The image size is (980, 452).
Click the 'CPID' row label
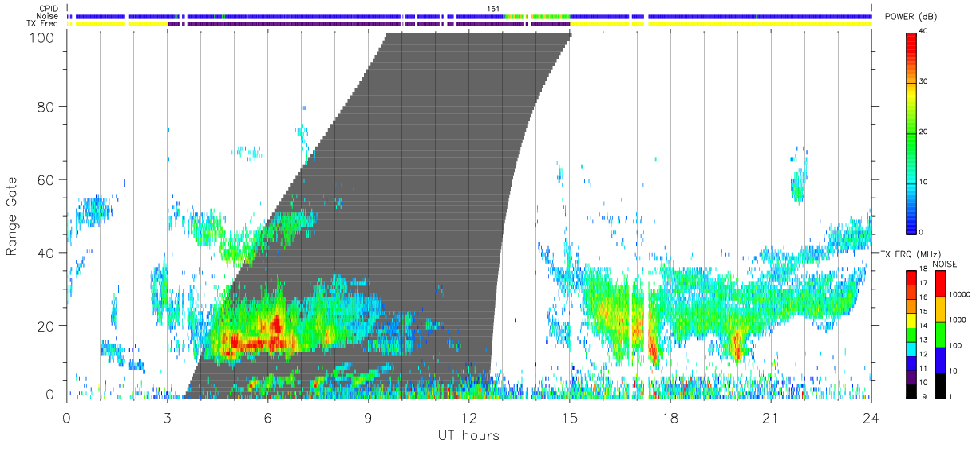49,9
